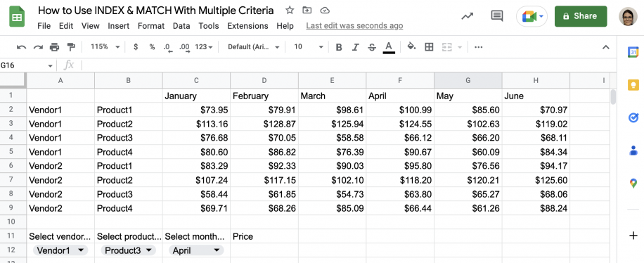Image resolution: width=644 pixels, height=263 pixels.
Task: Expand the April month dropdown chip
Action: 196,250
